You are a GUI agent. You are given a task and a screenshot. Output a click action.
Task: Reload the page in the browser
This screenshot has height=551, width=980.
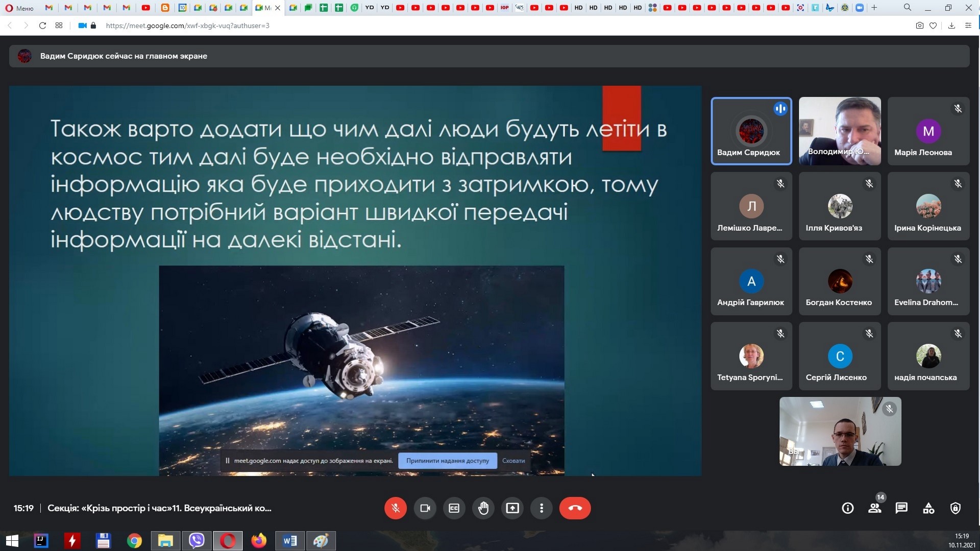click(x=42, y=26)
